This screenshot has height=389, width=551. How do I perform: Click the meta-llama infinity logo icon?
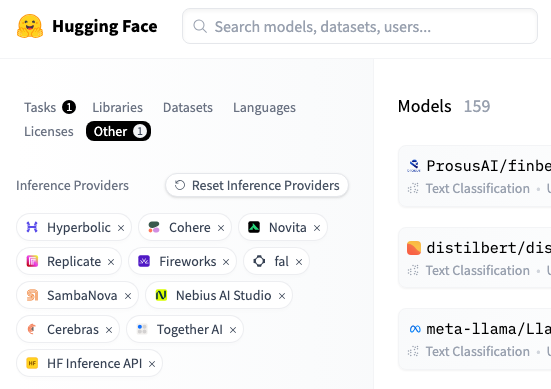(415, 329)
